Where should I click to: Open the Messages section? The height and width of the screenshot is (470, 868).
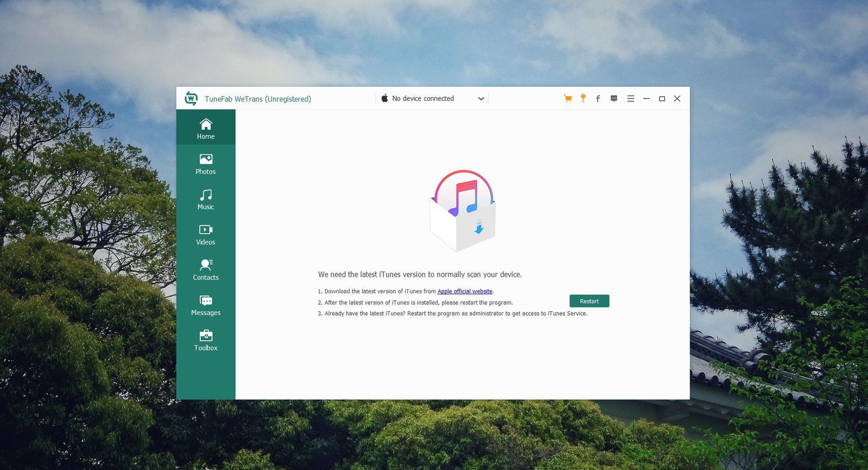[205, 306]
